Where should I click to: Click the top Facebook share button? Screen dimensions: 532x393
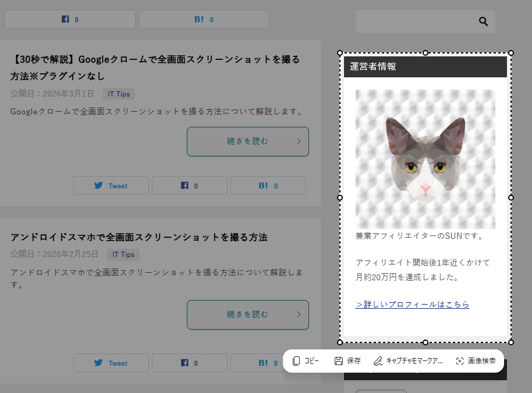point(70,19)
